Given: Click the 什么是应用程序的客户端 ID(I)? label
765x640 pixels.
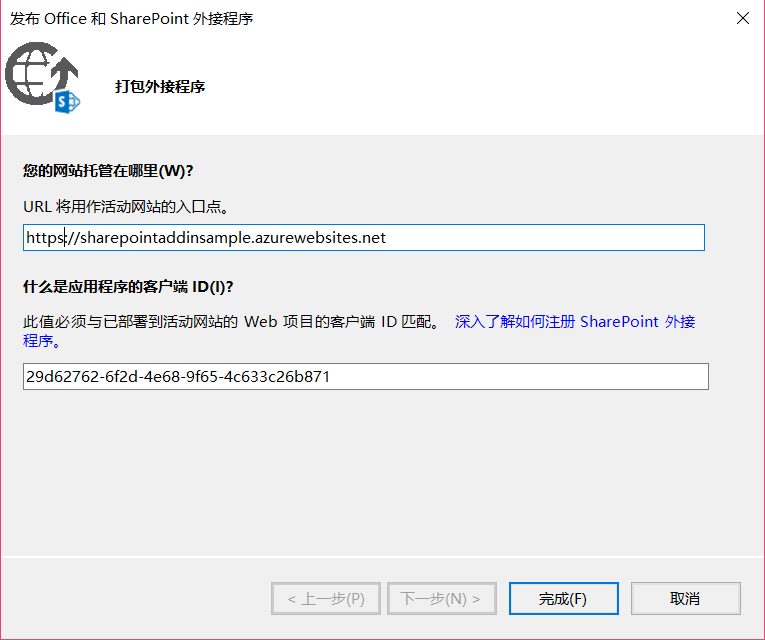Looking at the screenshot, I should click(x=128, y=287).
